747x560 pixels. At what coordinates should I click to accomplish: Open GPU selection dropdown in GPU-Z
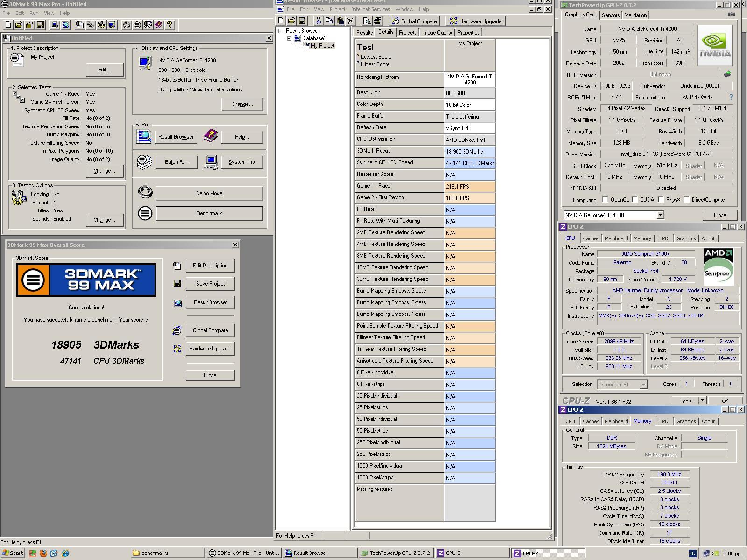click(x=660, y=215)
